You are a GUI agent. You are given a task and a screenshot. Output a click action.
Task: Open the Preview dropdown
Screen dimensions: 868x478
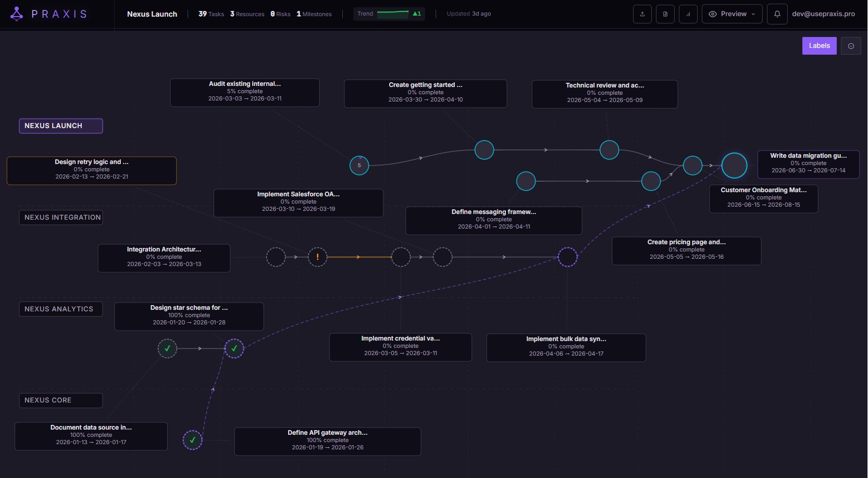pyautogui.click(x=753, y=15)
